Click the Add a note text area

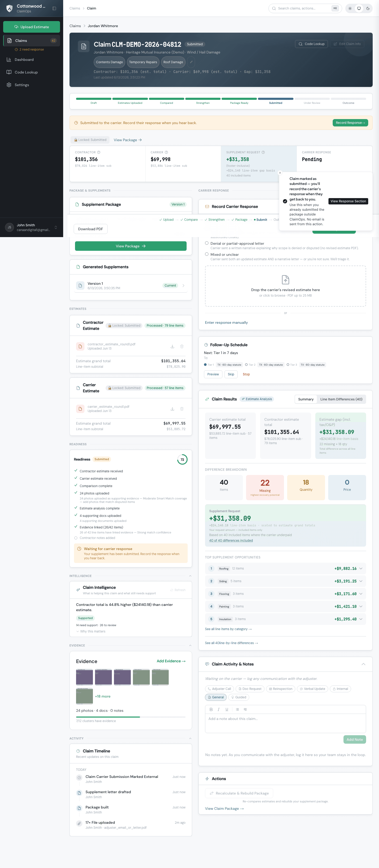(x=285, y=723)
